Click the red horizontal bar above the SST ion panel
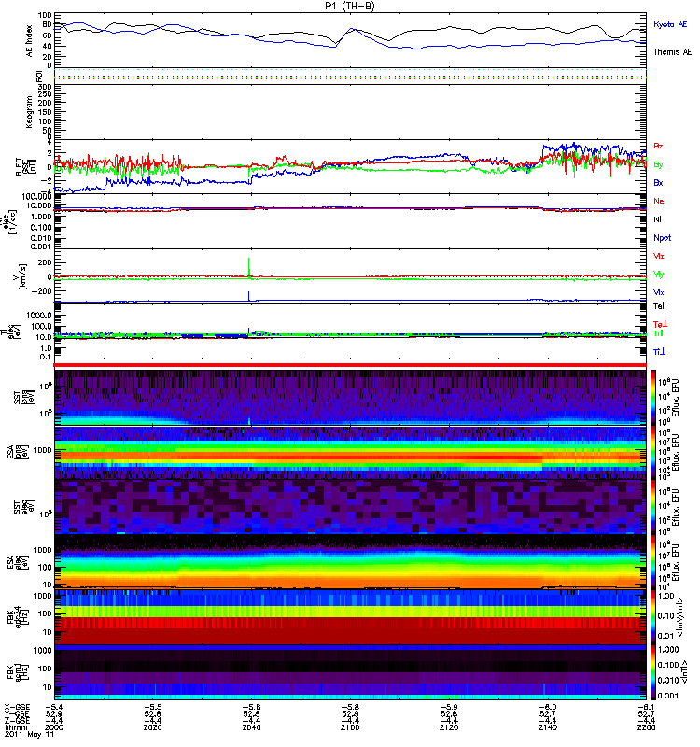Viewport: 700px width, 747px height. click(x=350, y=365)
